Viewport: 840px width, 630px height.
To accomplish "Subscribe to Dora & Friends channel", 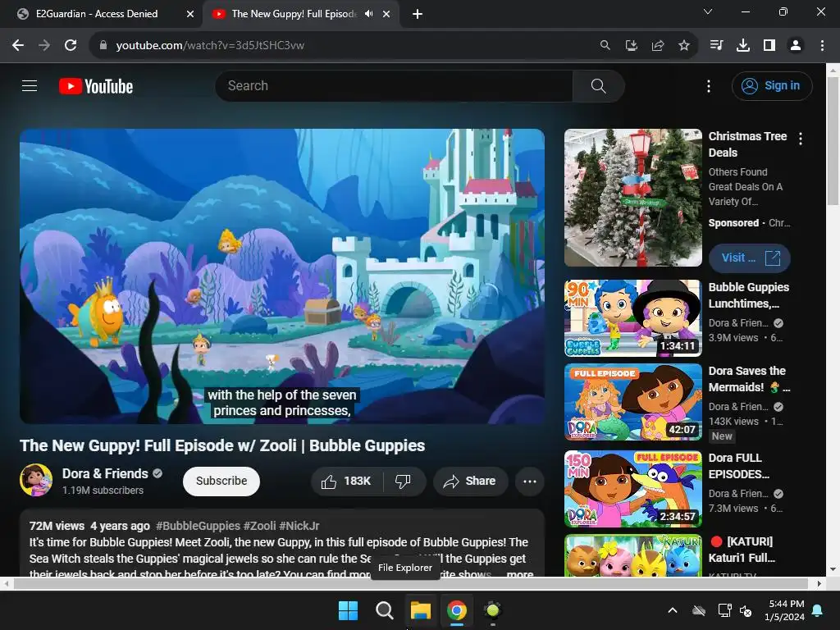I will point(221,481).
